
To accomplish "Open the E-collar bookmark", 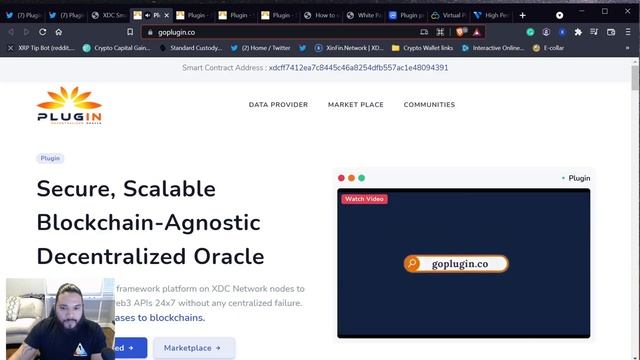I will (549, 48).
